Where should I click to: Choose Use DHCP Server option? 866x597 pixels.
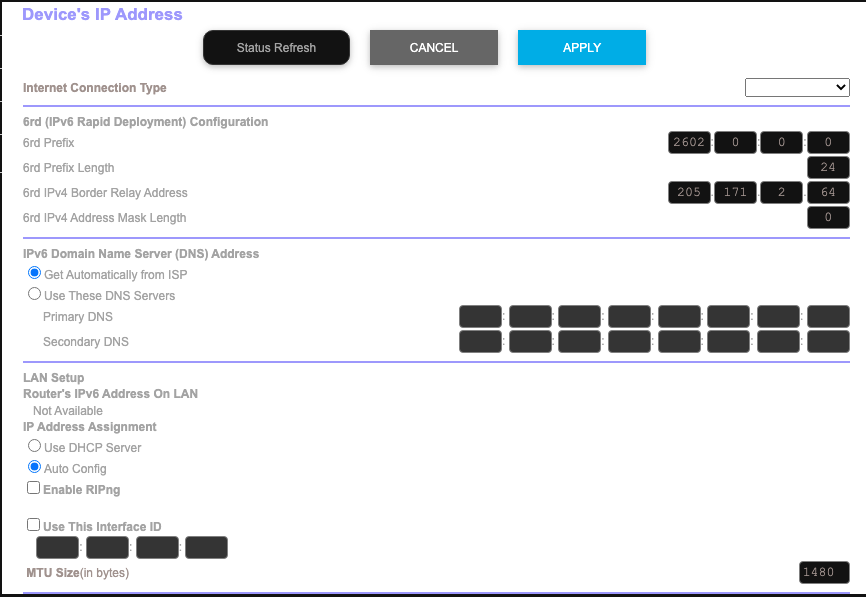pyautogui.click(x=34, y=446)
